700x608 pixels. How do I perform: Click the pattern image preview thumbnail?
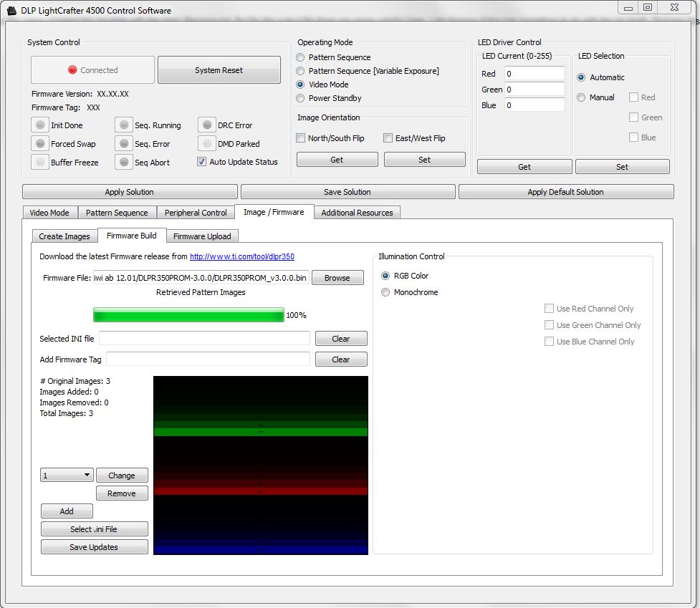(261, 465)
